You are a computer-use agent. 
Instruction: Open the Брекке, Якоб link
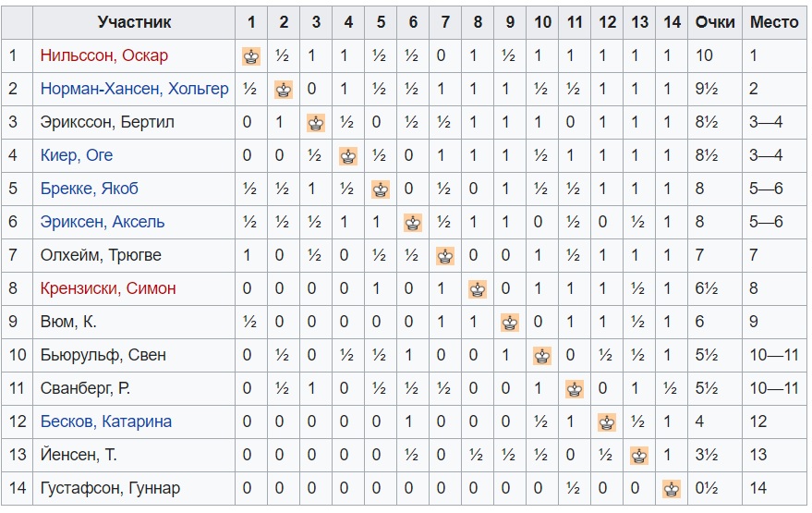[90, 189]
